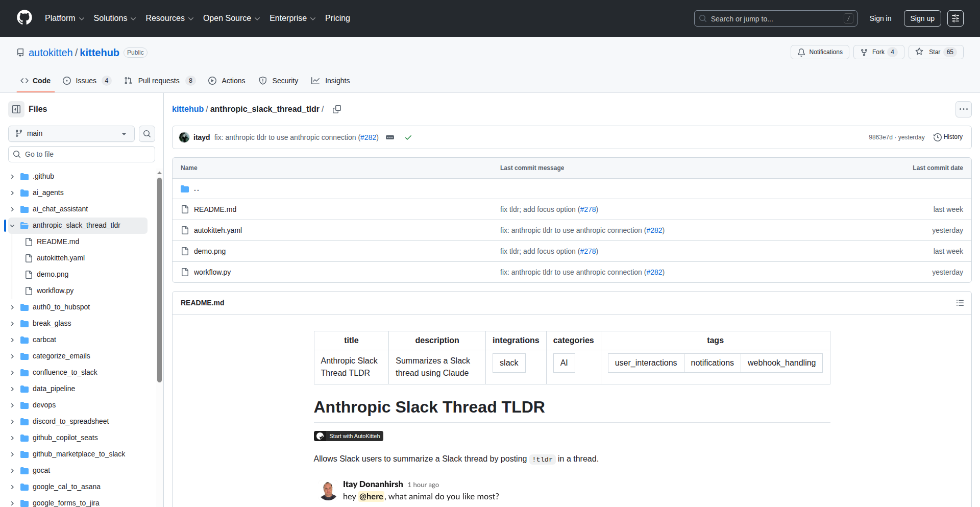Open the main branch dropdown
This screenshot has height=507, width=980.
(71, 134)
